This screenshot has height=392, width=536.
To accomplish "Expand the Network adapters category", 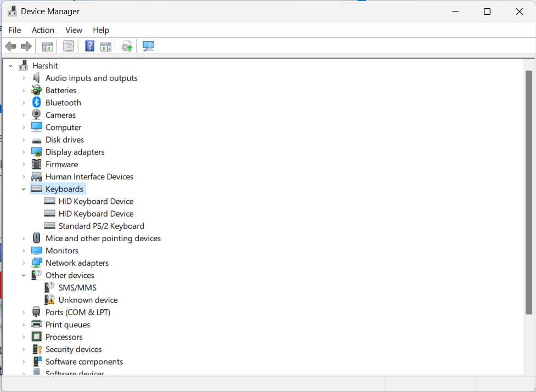I will [x=24, y=263].
